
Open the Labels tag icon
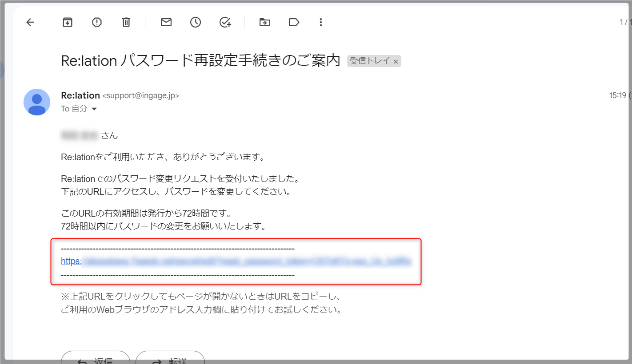pos(294,22)
